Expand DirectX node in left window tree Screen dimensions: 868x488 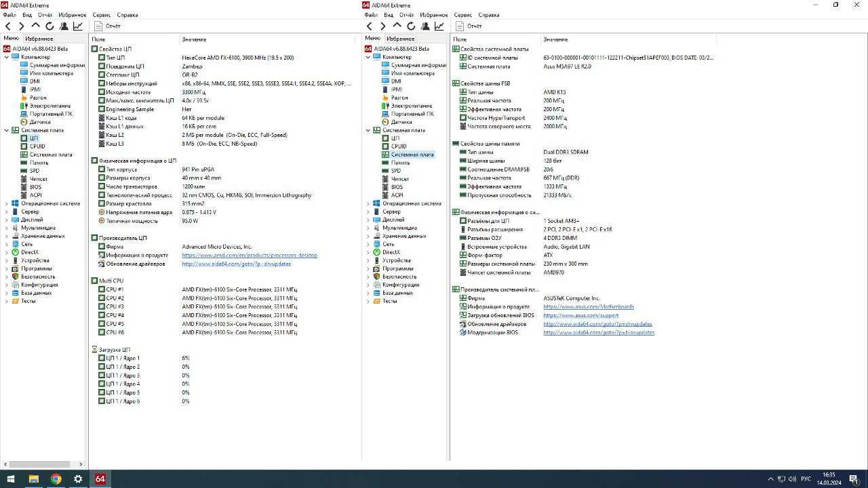coord(7,252)
